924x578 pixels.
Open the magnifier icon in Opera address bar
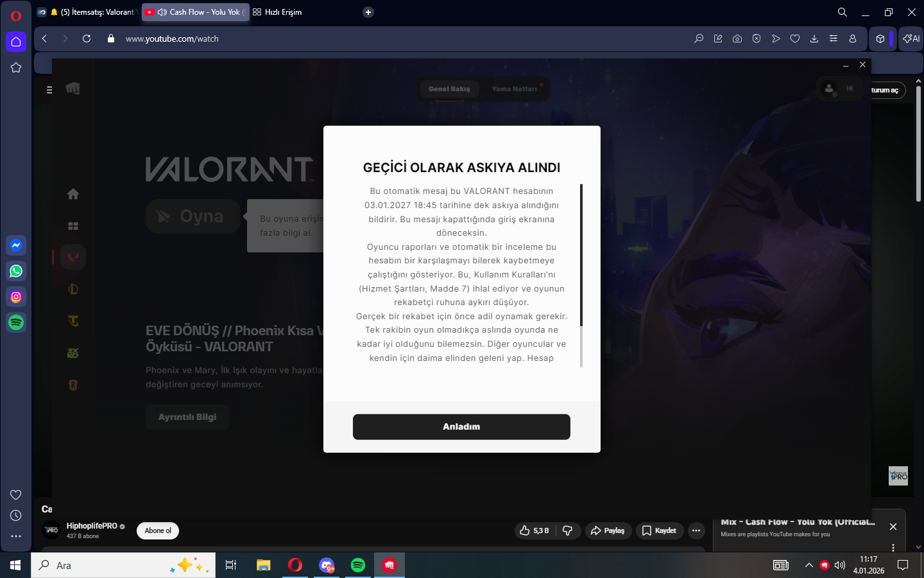click(x=699, y=39)
